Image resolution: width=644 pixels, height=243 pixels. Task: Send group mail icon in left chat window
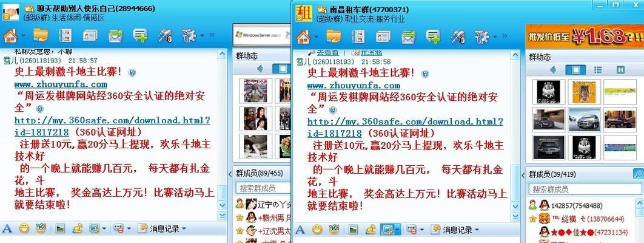[115, 36]
